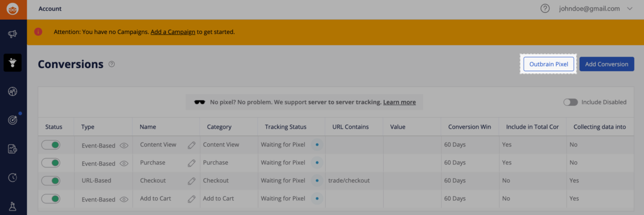Open johndoe@gmail.com account menu

coord(589,8)
